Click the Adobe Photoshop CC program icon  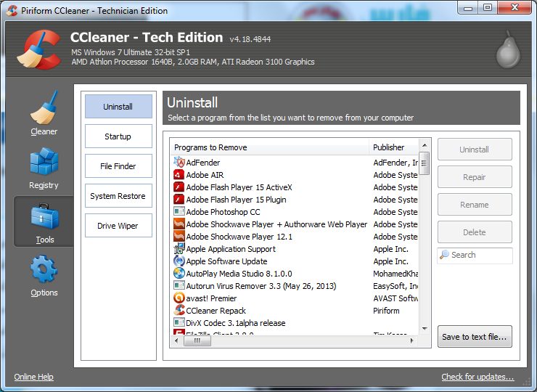tap(179, 212)
